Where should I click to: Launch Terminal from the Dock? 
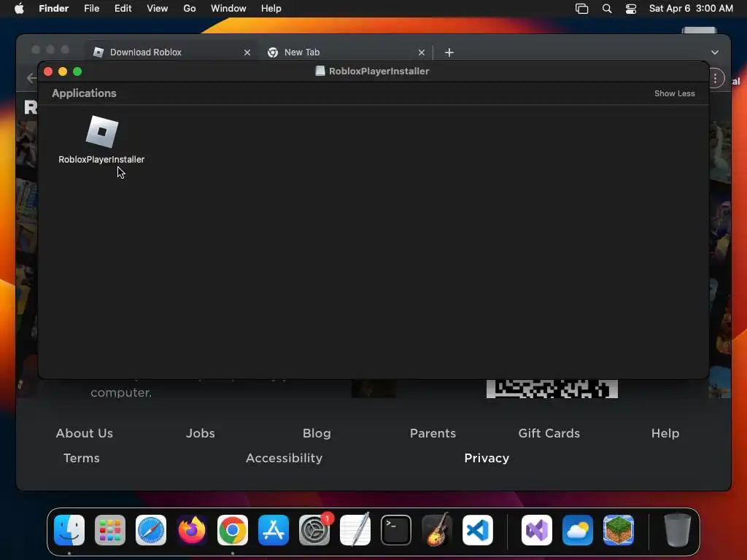[x=396, y=530]
